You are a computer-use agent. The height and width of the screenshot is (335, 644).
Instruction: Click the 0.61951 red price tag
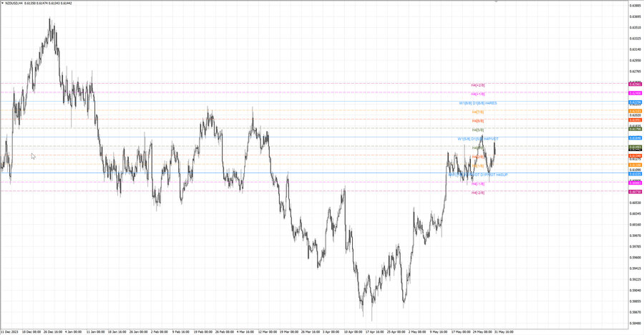(x=635, y=120)
